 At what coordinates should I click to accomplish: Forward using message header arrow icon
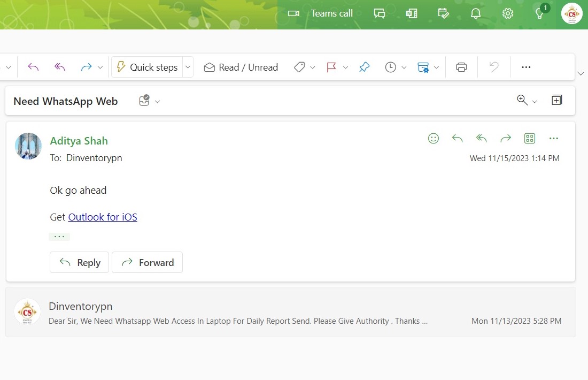coord(506,139)
